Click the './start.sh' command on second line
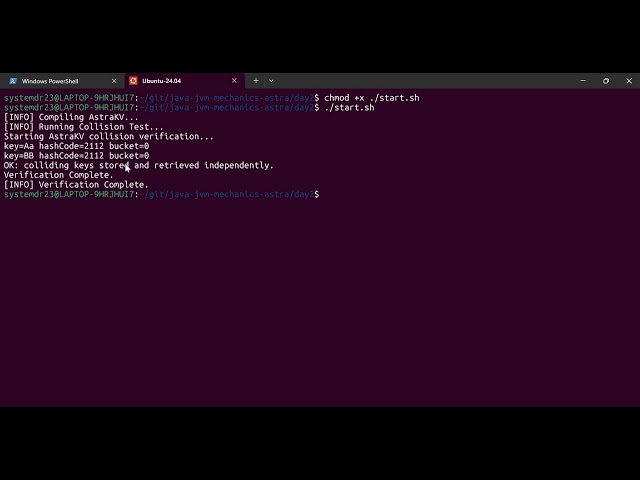640x480 pixels. 349,108
